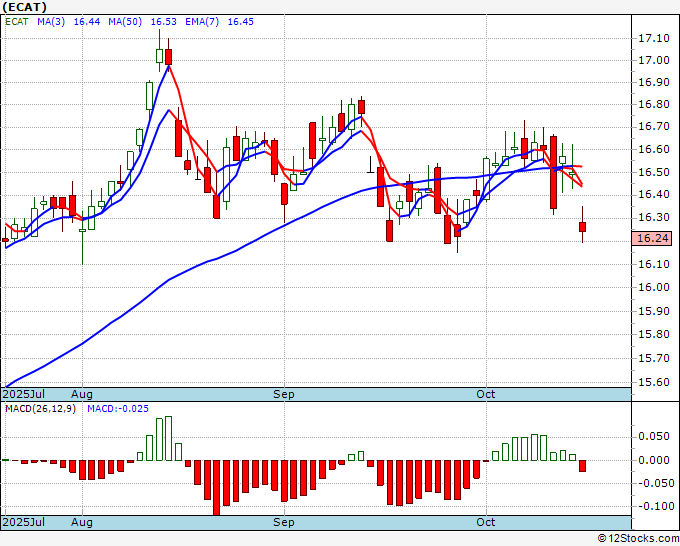The height and width of the screenshot is (546, 680).
Task: Click Oct on the price chart axis
Action: tap(486, 394)
